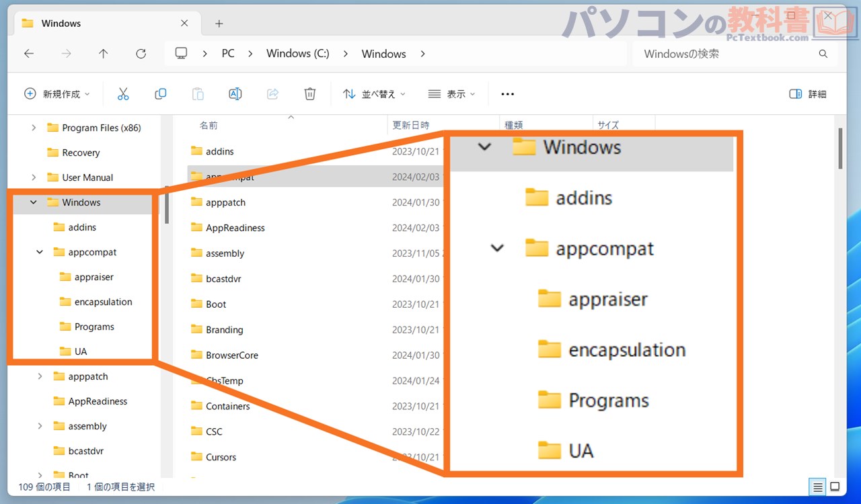Viewport: 861px width, 504px height.
Task: Navigate to PC via the breadcrumb bar
Action: coord(227,53)
